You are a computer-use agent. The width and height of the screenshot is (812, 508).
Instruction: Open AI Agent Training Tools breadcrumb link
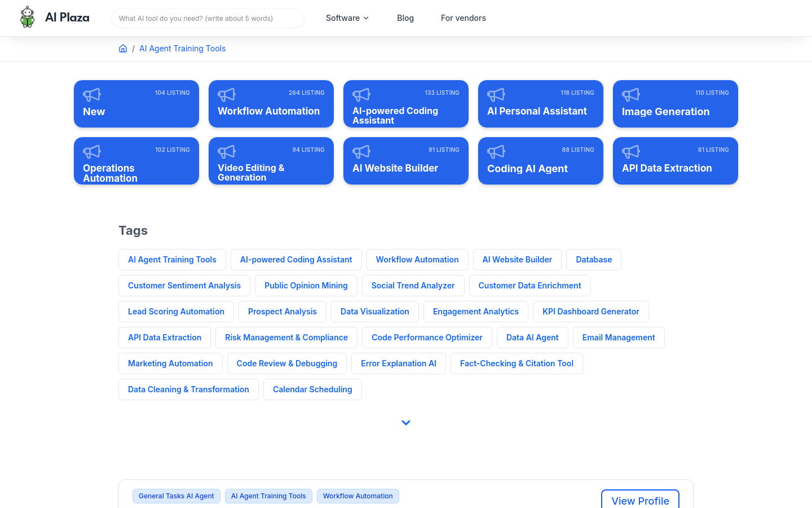pyautogui.click(x=182, y=49)
